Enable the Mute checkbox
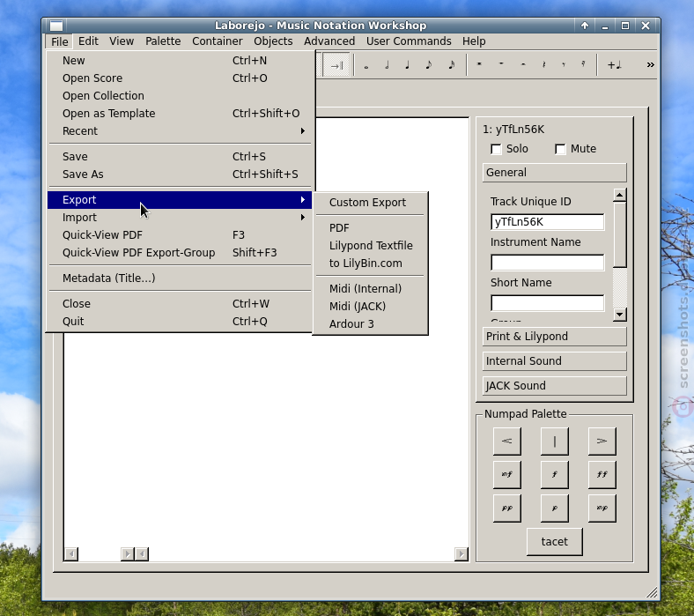This screenshot has height=616, width=694. (560, 149)
